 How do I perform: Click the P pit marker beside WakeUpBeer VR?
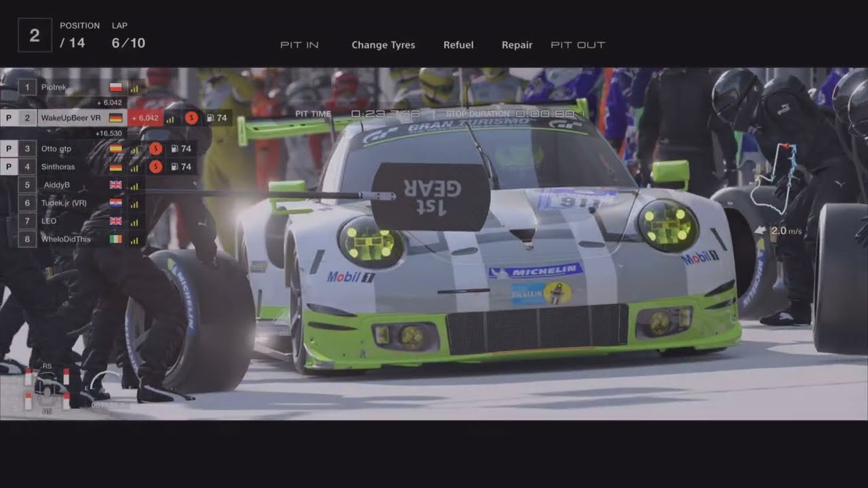tap(8, 118)
